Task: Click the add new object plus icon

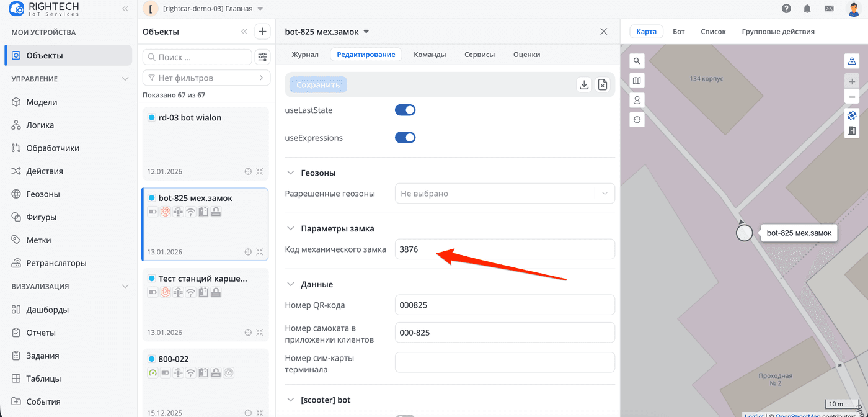Action: click(262, 32)
